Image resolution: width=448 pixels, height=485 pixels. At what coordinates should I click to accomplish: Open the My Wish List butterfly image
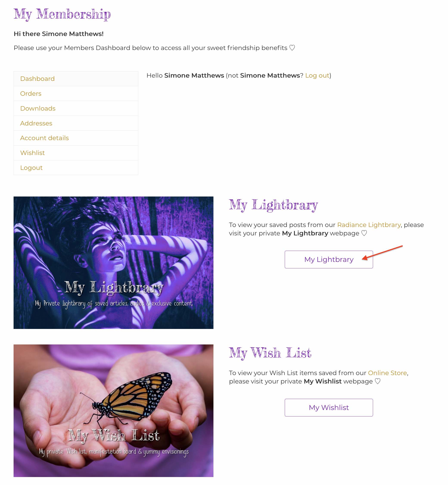[x=114, y=411]
